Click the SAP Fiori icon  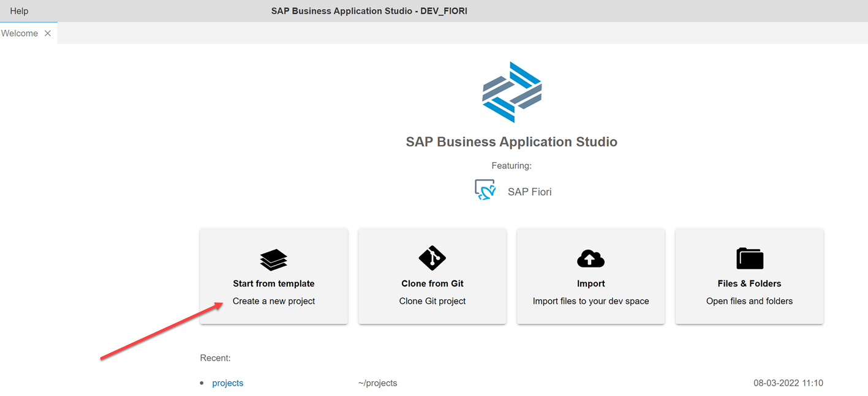pyautogui.click(x=485, y=190)
